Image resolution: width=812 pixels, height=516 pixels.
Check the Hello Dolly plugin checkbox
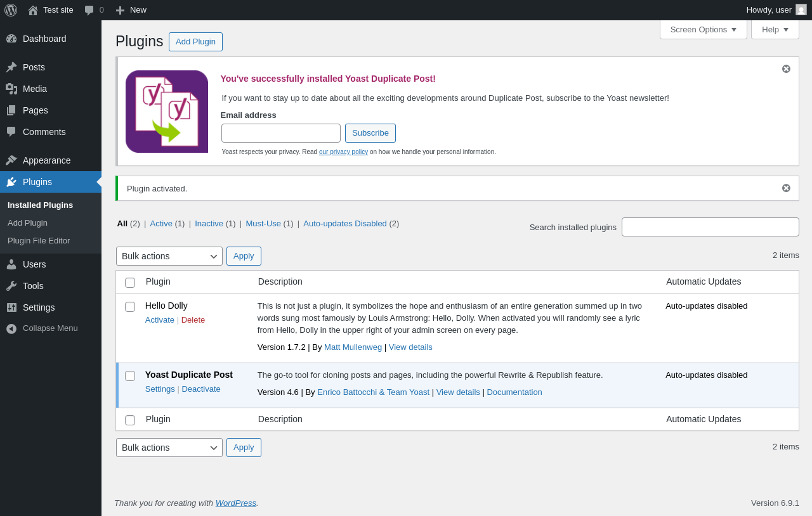coord(130,307)
